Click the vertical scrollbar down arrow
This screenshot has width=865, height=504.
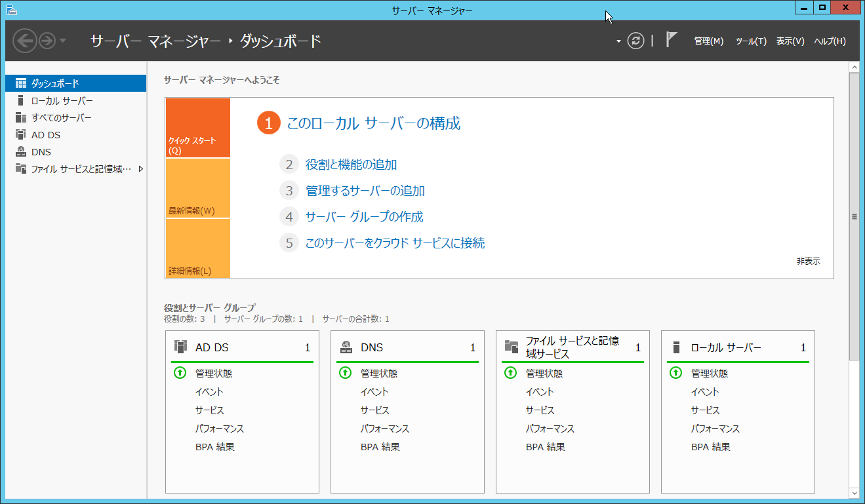click(x=854, y=492)
